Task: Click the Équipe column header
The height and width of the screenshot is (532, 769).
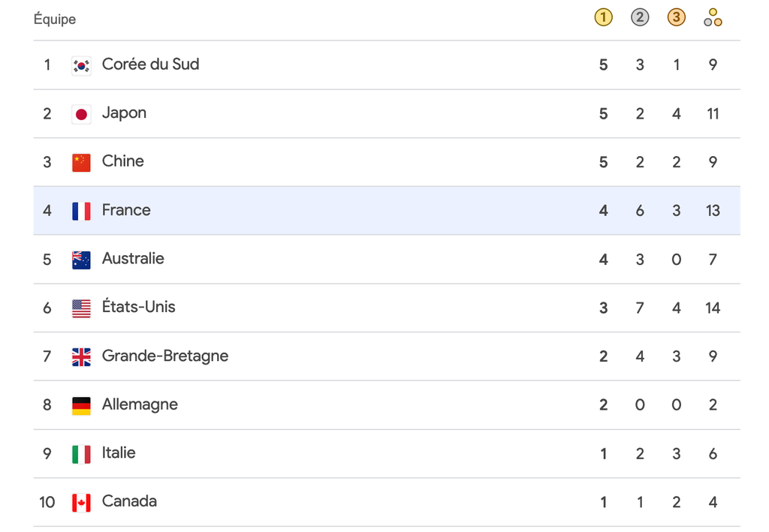Action: pyautogui.click(x=55, y=19)
